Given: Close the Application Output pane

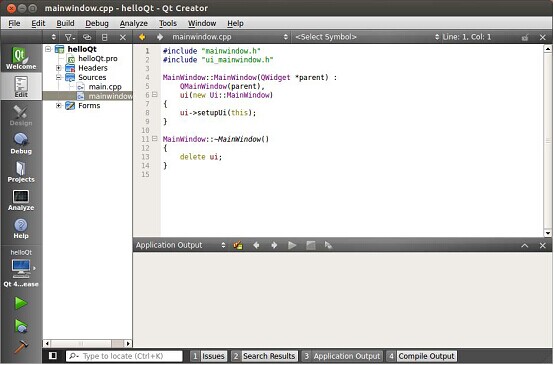Looking at the screenshot, I should (543, 245).
